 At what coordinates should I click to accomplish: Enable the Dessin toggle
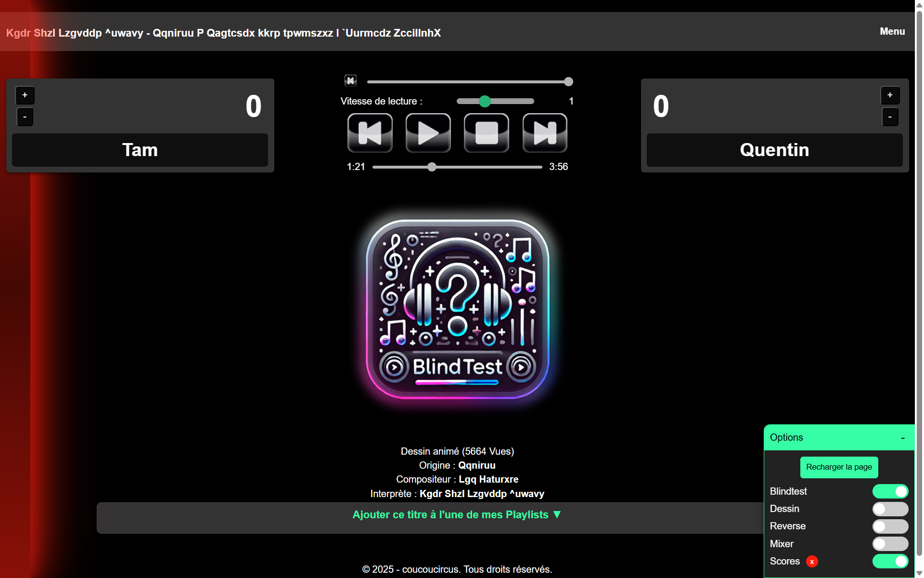click(x=890, y=509)
